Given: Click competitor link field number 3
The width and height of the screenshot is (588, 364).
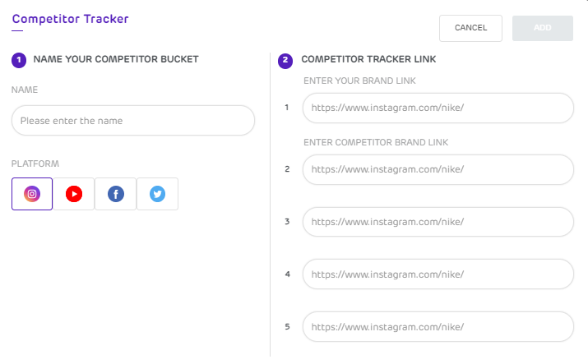Looking at the screenshot, I should click(438, 222).
